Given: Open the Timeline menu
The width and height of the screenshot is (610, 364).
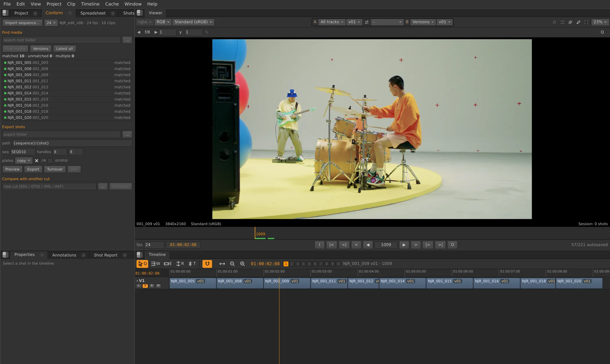Looking at the screenshot, I should pos(90,4).
